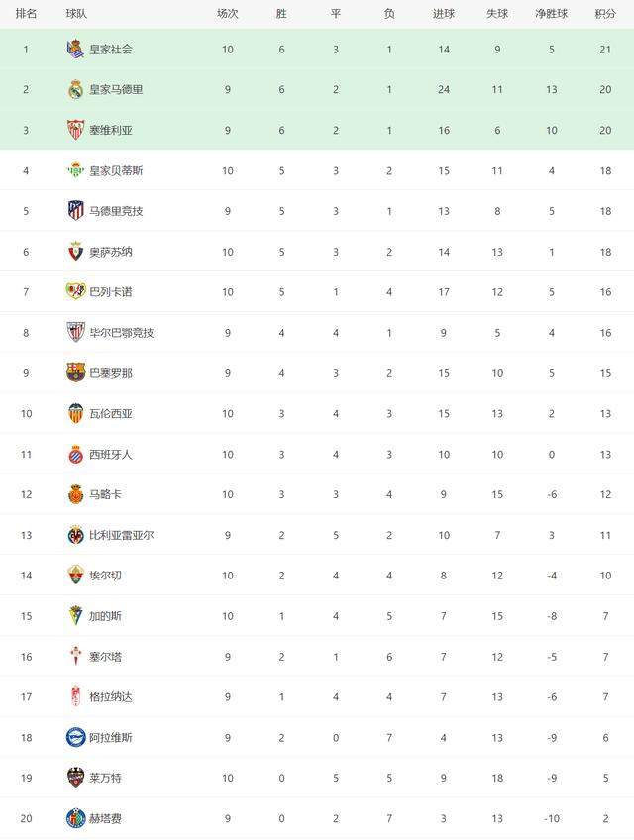
Task: Open the 巴列卡诺 team link
Action: tap(111, 291)
